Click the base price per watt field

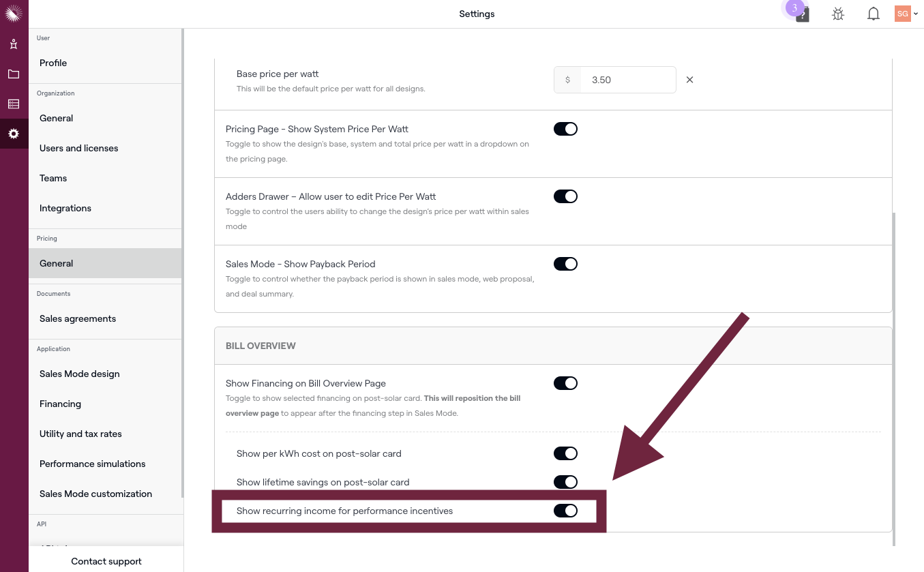(x=627, y=80)
